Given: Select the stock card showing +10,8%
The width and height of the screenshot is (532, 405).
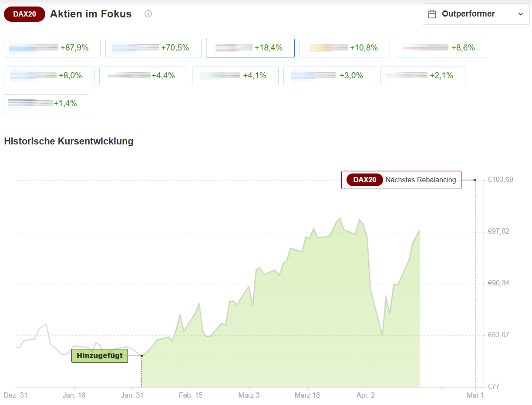Looking at the screenshot, I should 345,48.
